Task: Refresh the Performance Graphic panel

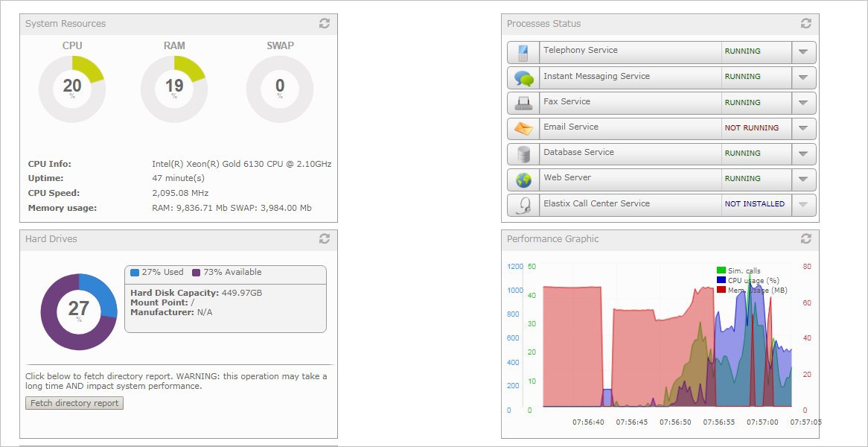Action: pyautogui.click(x=806, y=238)
